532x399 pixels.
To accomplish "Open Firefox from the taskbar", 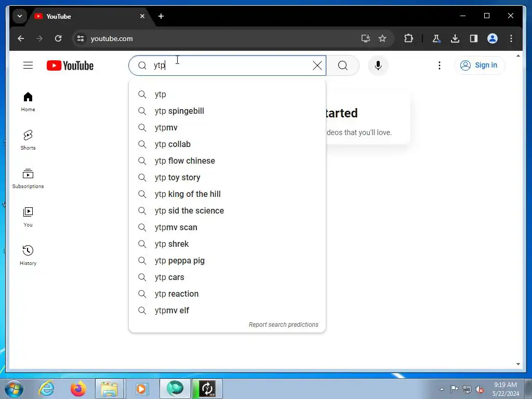I will point(78,389).
